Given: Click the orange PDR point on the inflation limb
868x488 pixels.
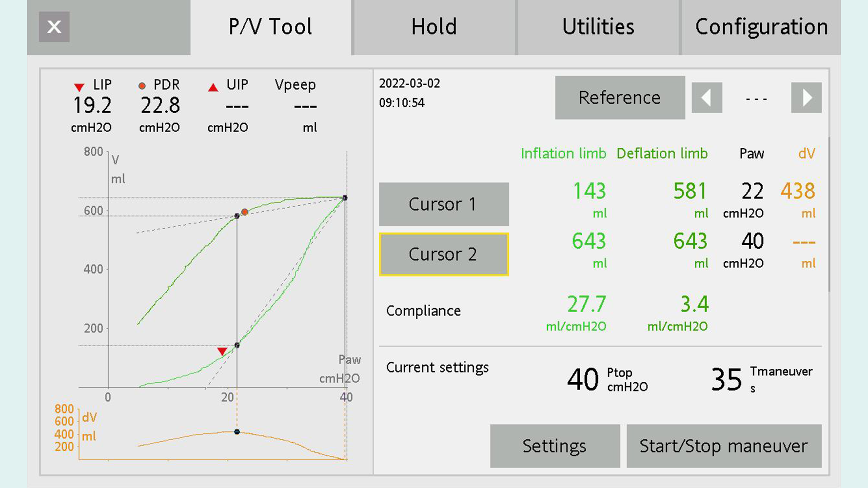Looking at the screenshot, I should pyautogui.click(x=245, y=212).
